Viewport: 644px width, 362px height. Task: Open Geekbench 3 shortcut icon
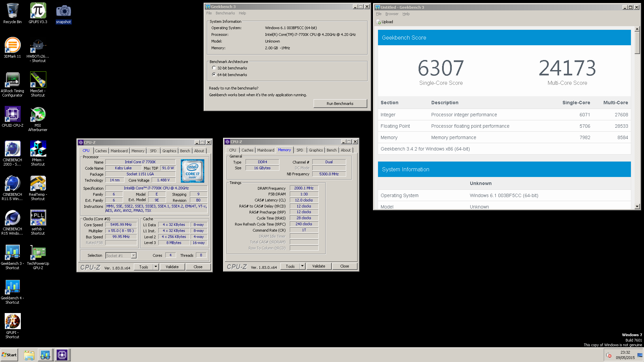[12, 257]
